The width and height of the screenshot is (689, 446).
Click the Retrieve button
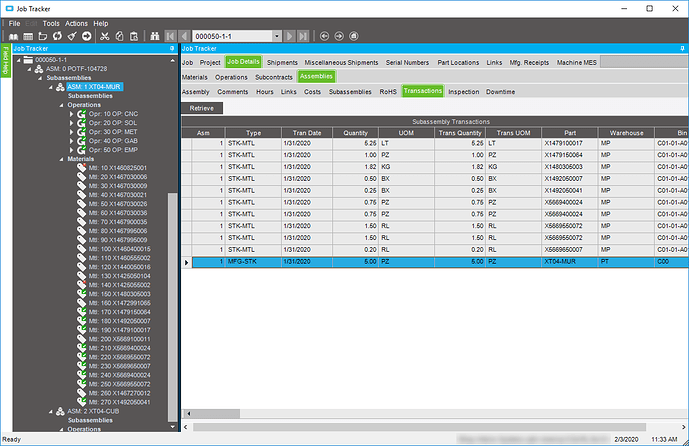pos(202,108)
